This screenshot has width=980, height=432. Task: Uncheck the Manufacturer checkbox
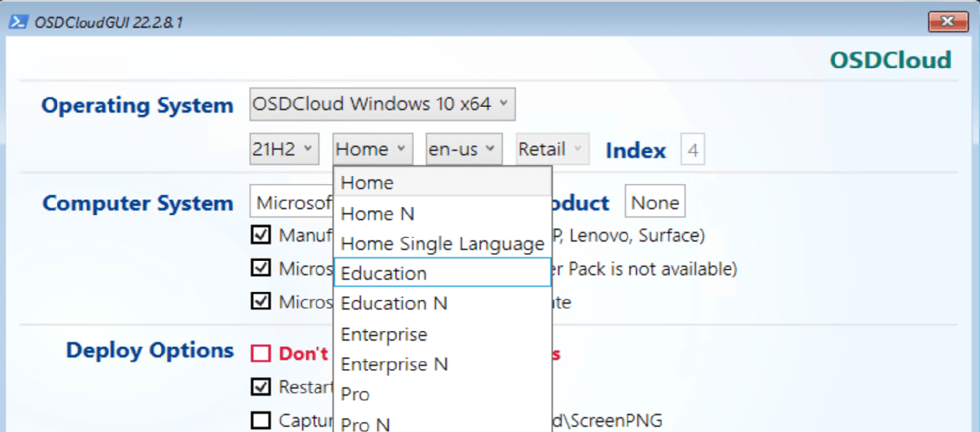(261, 235)
